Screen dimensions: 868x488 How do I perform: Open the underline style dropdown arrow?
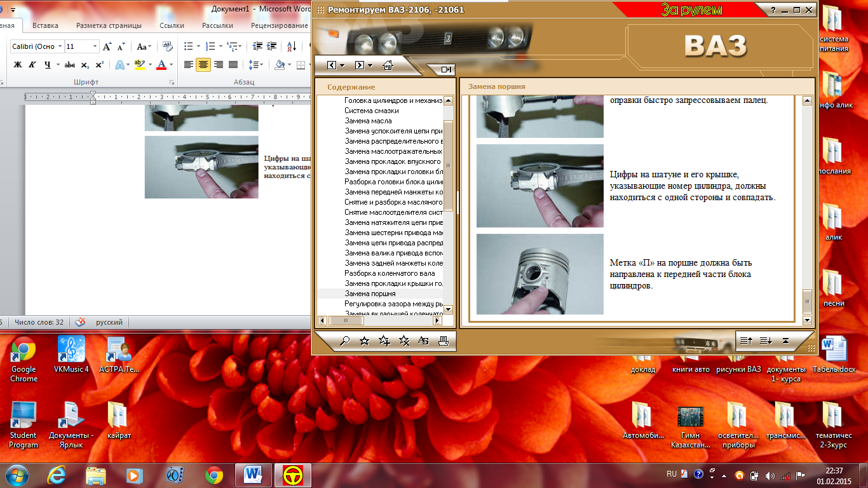pos(58,65)
